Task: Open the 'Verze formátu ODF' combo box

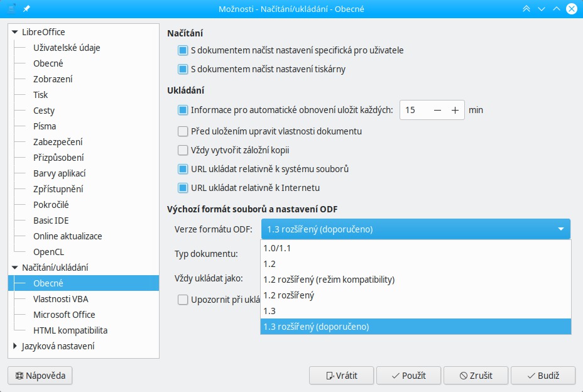Action: [x=416, y=229]
